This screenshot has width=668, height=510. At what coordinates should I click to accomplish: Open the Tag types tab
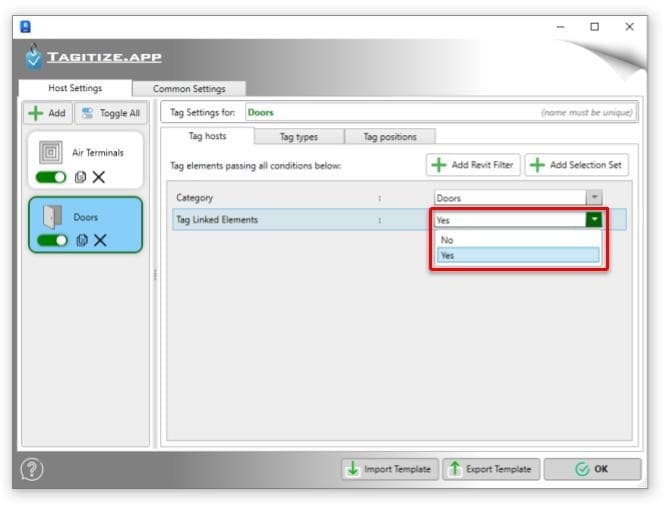(x=299, y=137)
